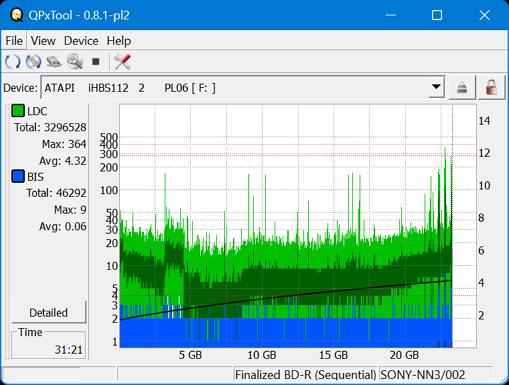Click the disc scan magnifier icon

coord(75,62)
